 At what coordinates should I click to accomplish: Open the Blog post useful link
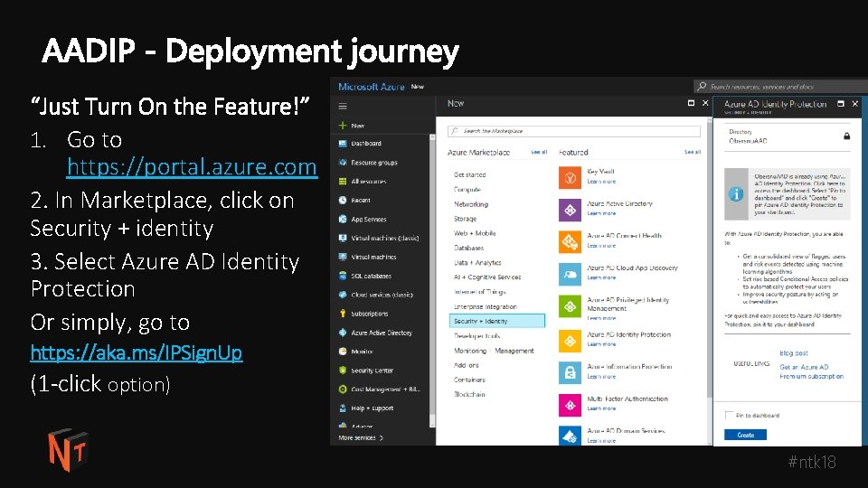tap(793, 353)
